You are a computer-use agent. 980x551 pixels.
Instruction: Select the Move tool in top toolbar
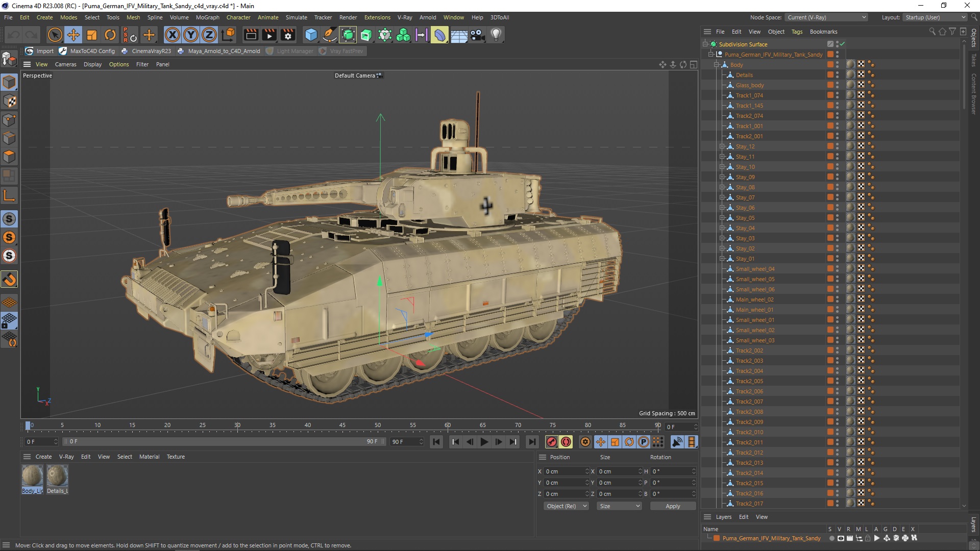click(x=73, y=35)
